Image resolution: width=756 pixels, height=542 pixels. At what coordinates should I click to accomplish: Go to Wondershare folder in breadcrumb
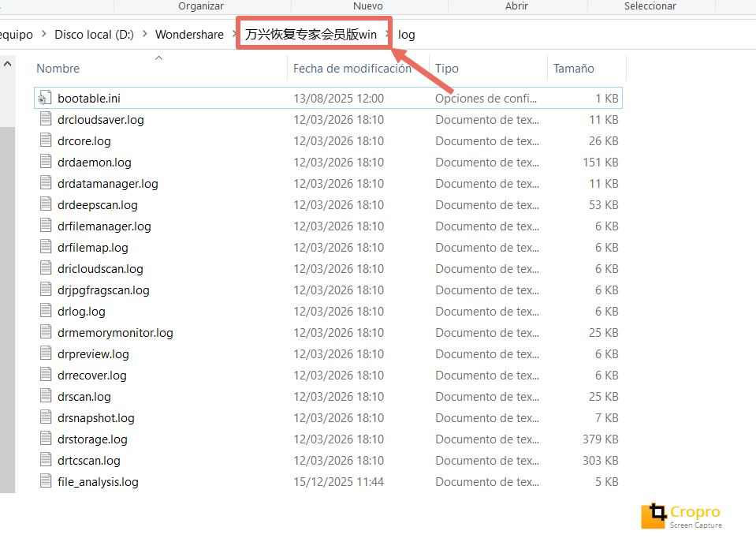189,35
